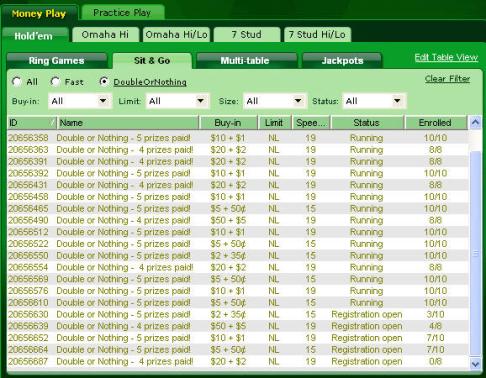Select tournament row 20656392
The image size is (486, 378).
click(x=237, y=173)
